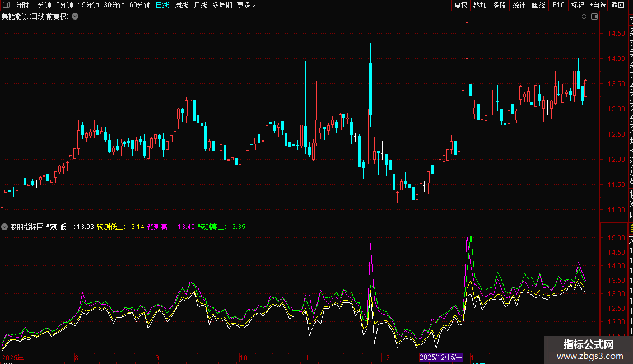Click month 10 on the time axis

[x=244, y=357]
